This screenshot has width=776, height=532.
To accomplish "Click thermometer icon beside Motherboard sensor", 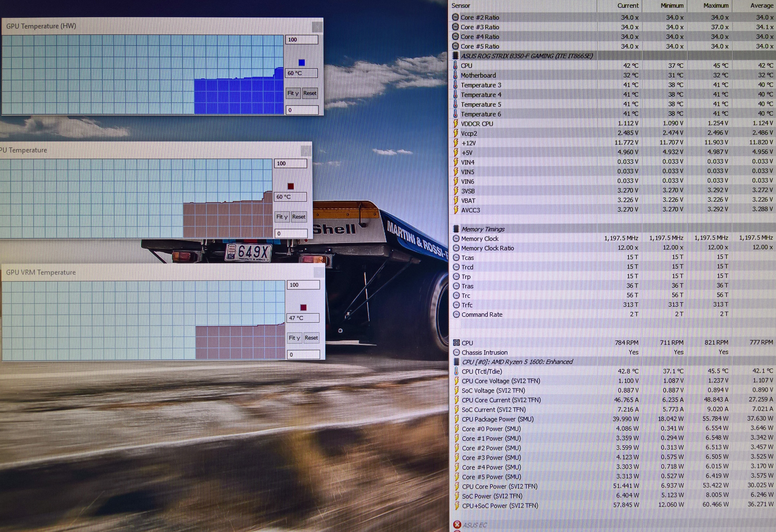I will tap(456, 75).
